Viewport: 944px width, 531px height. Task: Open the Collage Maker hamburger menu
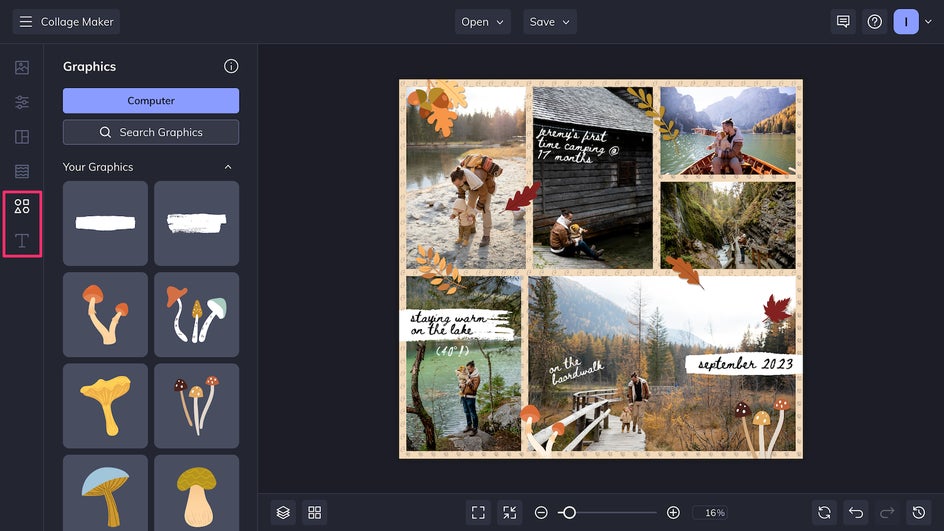[x=25, y=22]
